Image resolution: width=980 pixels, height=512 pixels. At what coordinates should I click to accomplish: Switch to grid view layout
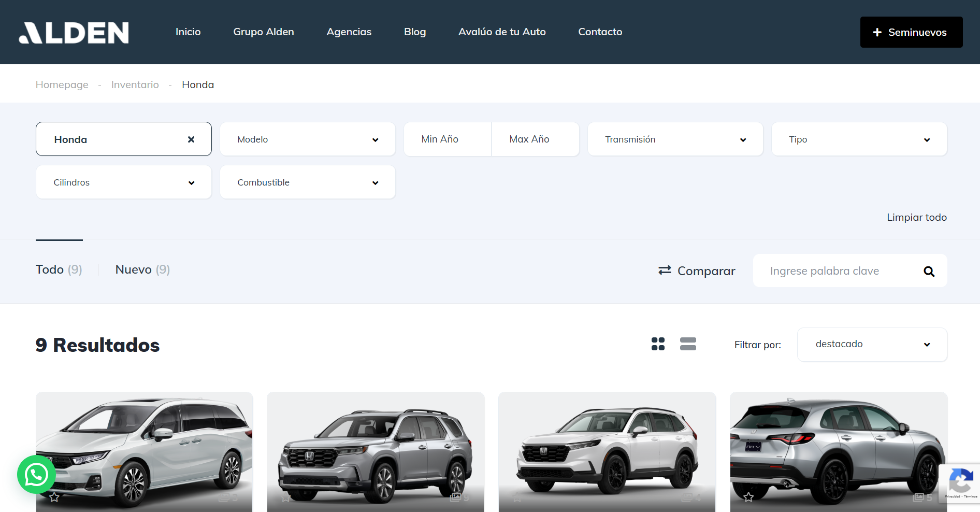[658, 344]
